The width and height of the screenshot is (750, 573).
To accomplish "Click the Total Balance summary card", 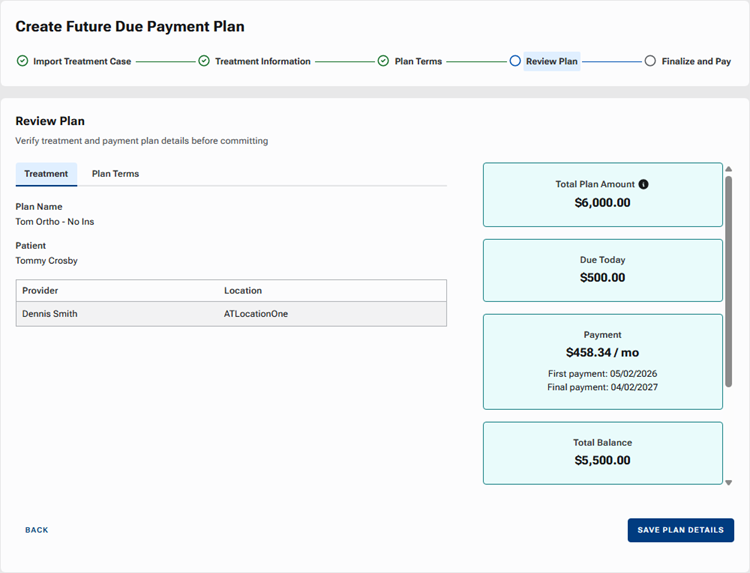I will pos(602,452).
